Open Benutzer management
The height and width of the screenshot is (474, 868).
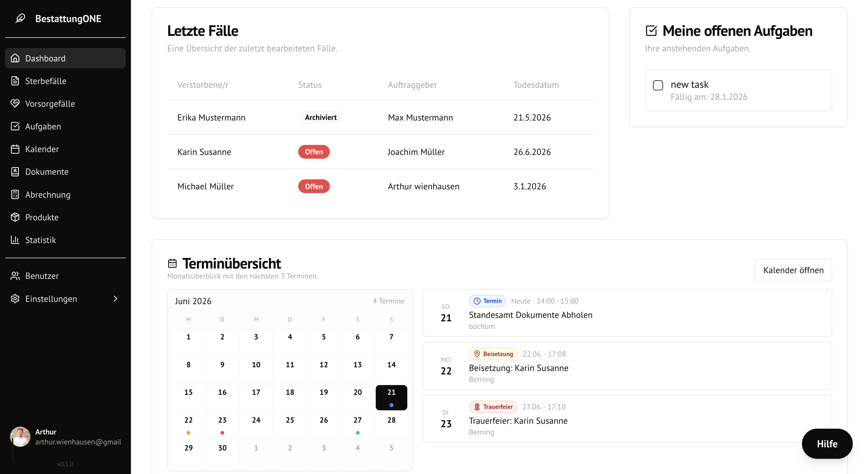coord(65,275)
